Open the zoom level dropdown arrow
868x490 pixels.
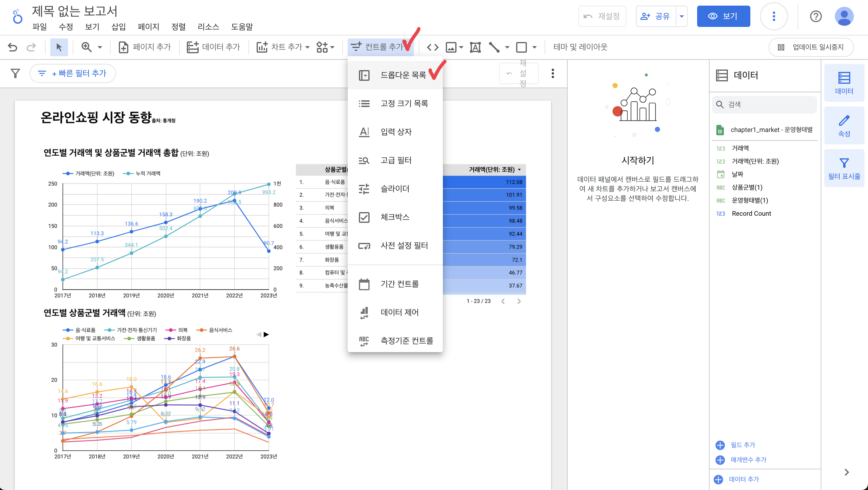[x=100, y=47]
